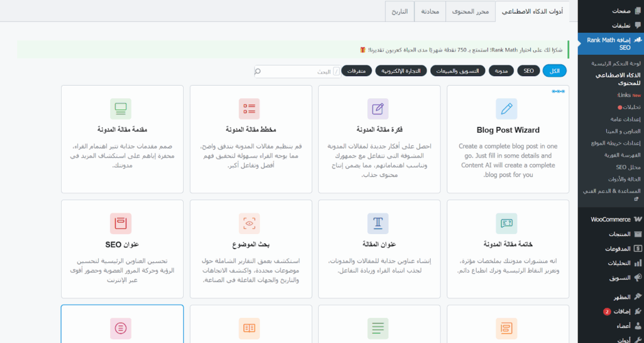Click the عنوان المقالة text icon
The image size is (644, 343).
tap(378, 223)
